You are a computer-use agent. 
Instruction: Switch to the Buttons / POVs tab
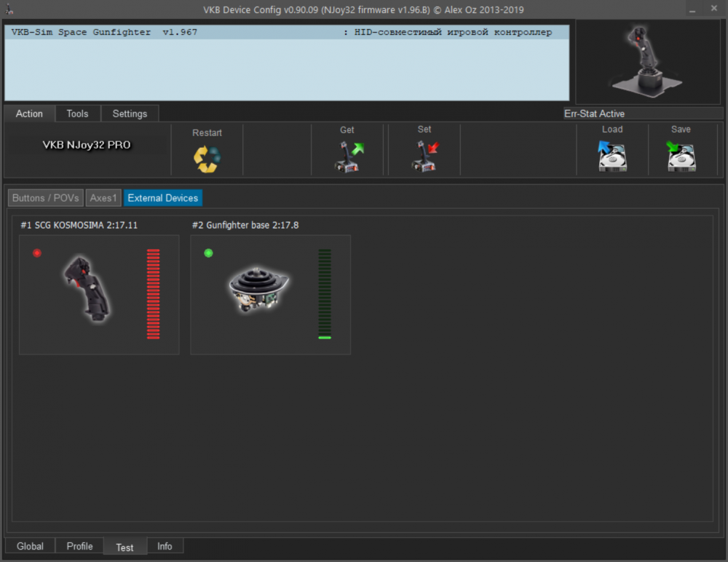pyautogui.click(x=44, y=197)
